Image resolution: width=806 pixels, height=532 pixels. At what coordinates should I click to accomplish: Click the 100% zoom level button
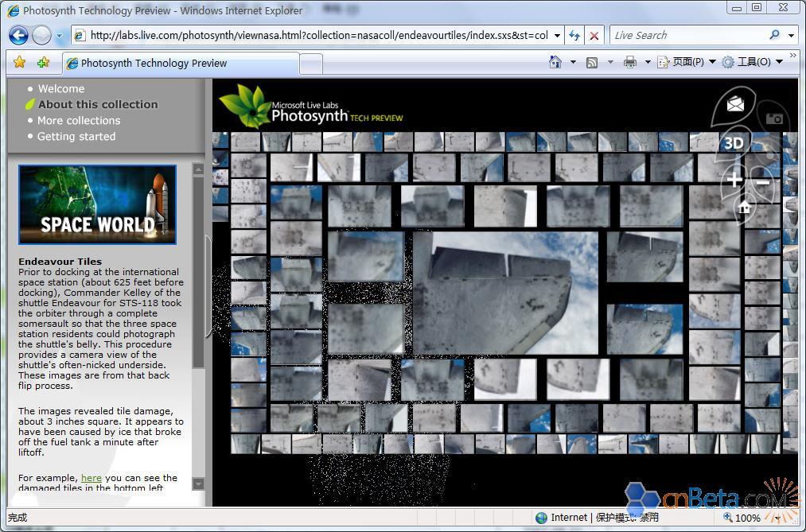(x=742, y=518)
